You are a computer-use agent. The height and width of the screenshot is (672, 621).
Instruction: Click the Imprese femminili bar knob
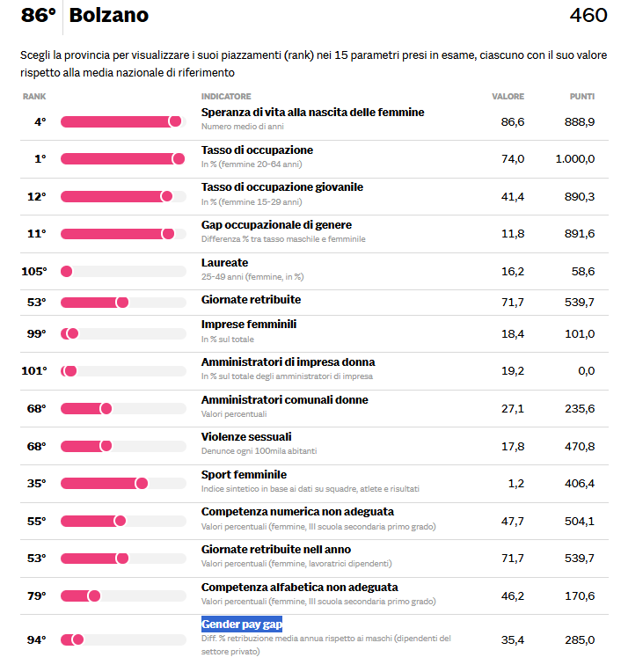[x=72, y=333]
